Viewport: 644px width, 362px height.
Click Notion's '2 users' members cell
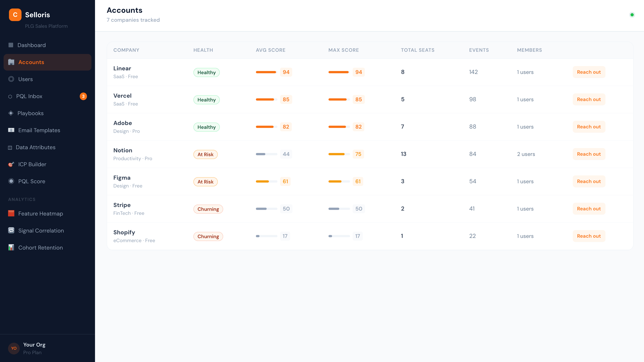click(x=526, y=154)
